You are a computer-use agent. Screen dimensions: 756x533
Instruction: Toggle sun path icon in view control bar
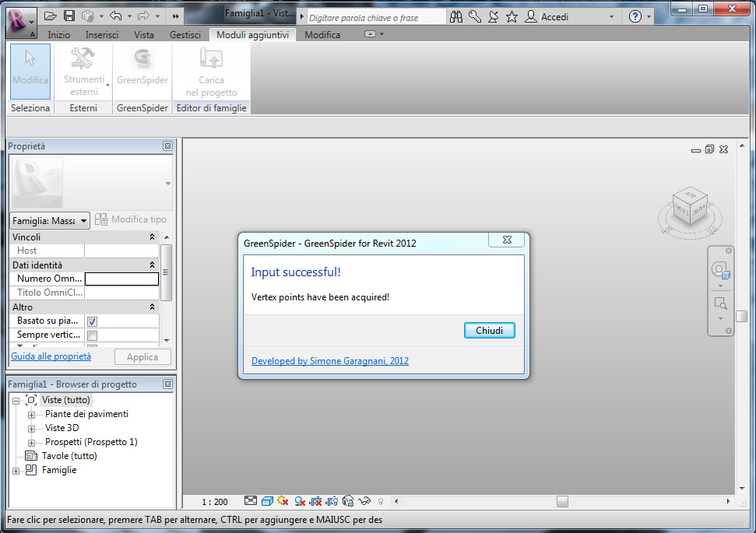pos(283,501)
